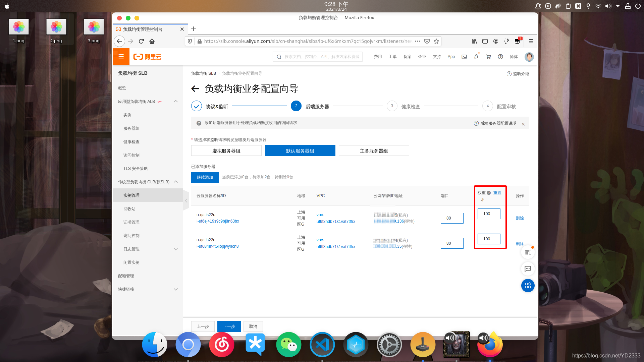Screen dimensions: 644x362
Task: Open NetEase Music from the dock
Action: click(x=222, y=345)
